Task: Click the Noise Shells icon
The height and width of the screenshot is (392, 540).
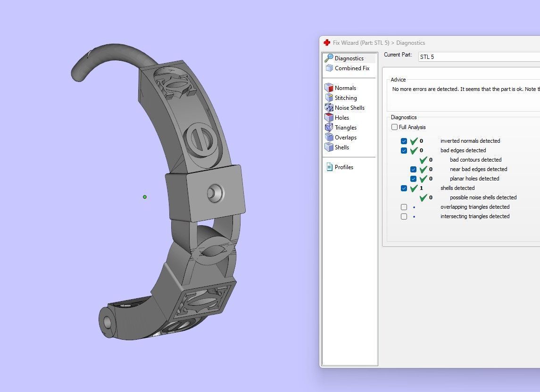Action: [x=329, y=107]
